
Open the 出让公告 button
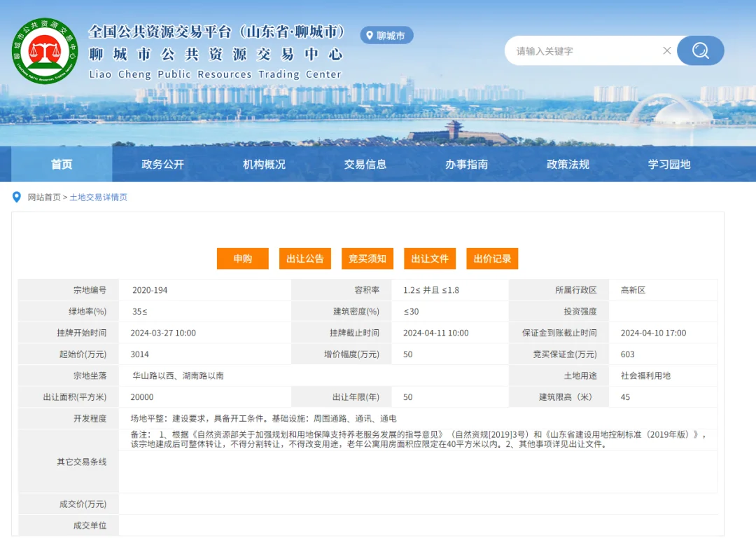(304, 258)
